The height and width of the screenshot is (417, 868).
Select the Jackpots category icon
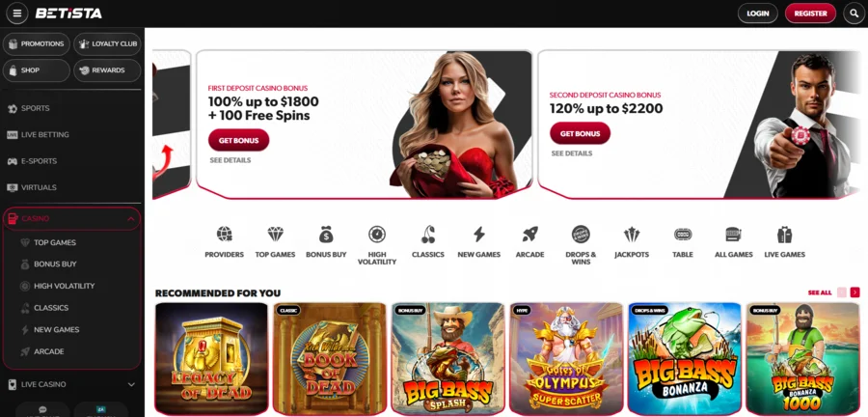pyautogui.click(x=632, y=235)
